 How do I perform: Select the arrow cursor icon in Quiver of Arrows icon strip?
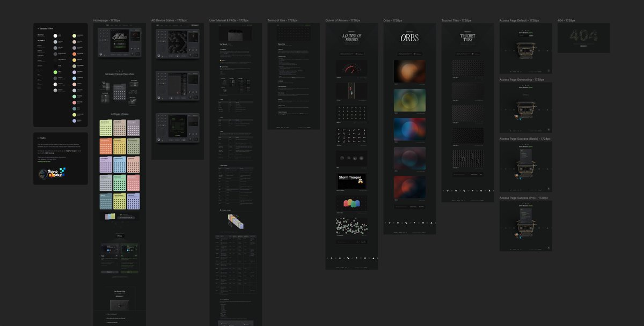point(348,258)
